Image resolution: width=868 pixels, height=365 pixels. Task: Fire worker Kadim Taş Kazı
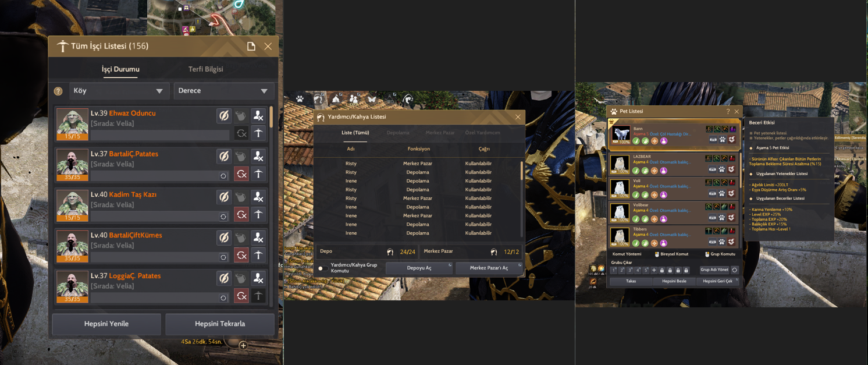pyautogui.click(x=258, y=197)
